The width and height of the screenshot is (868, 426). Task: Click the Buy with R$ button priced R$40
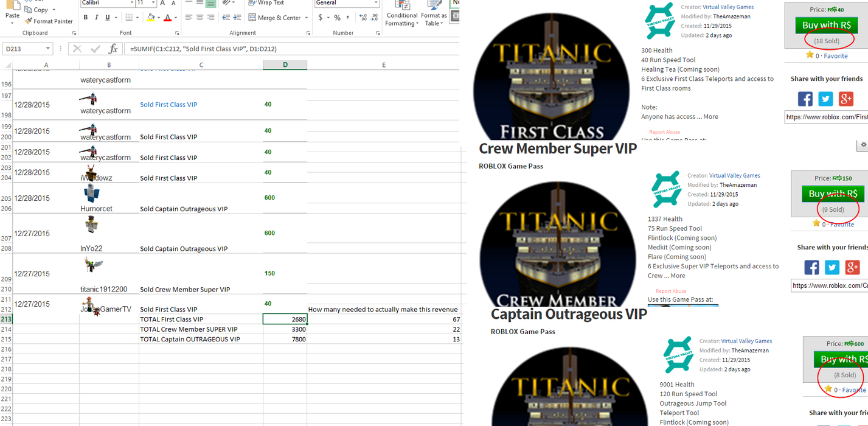826,25
